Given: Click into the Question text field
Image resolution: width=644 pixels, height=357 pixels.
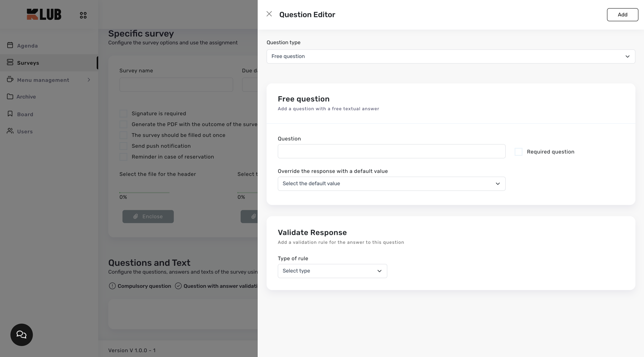Looking at the screenshot, I should pyautogui.click(x=391, y=151).
